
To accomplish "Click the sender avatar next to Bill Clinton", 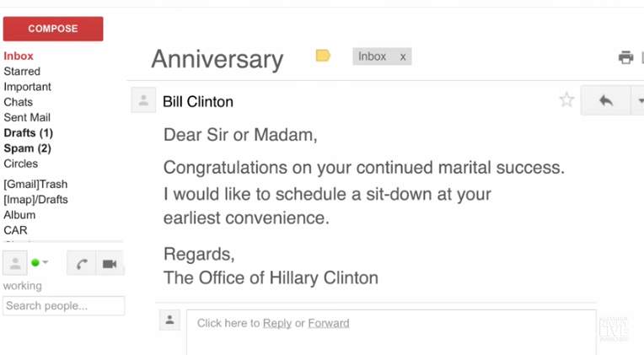I will click(x=143, y=100).
